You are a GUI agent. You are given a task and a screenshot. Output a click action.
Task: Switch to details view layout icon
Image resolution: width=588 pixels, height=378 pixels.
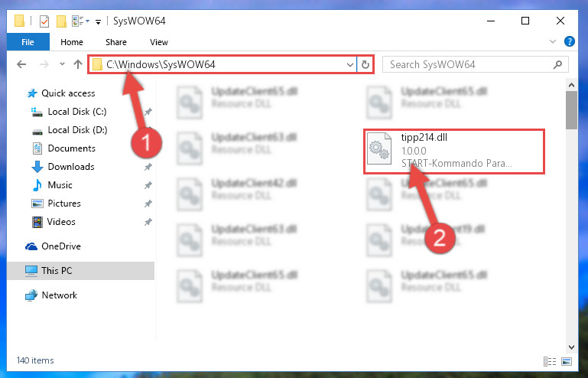coord(549,361)
